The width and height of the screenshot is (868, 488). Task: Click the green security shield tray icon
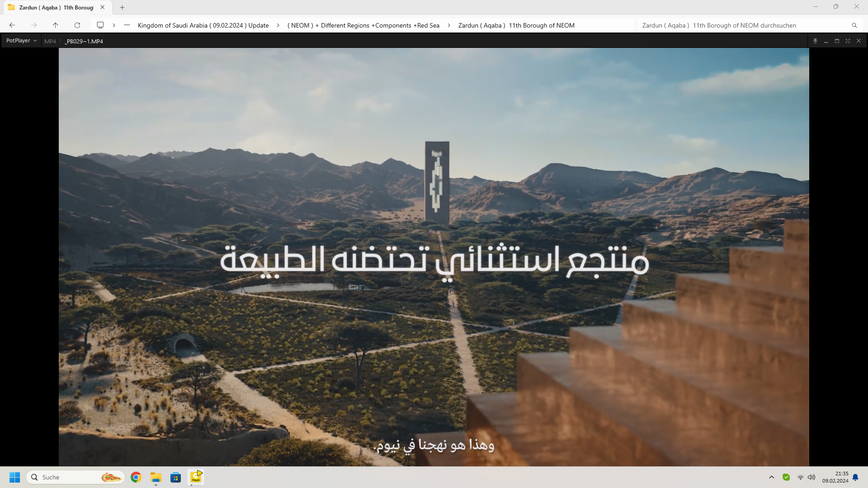tap(786, 477)
